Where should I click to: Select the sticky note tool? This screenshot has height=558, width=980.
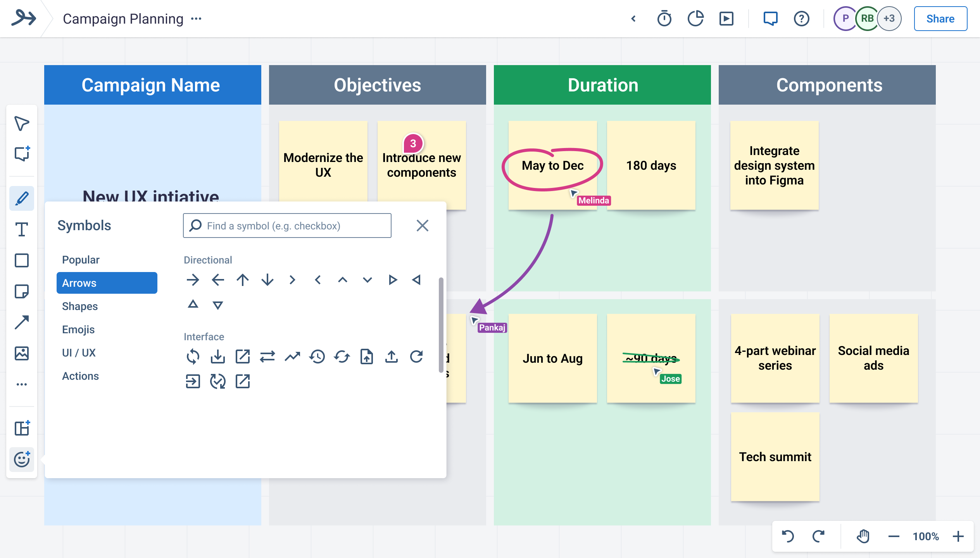(22, 291)
